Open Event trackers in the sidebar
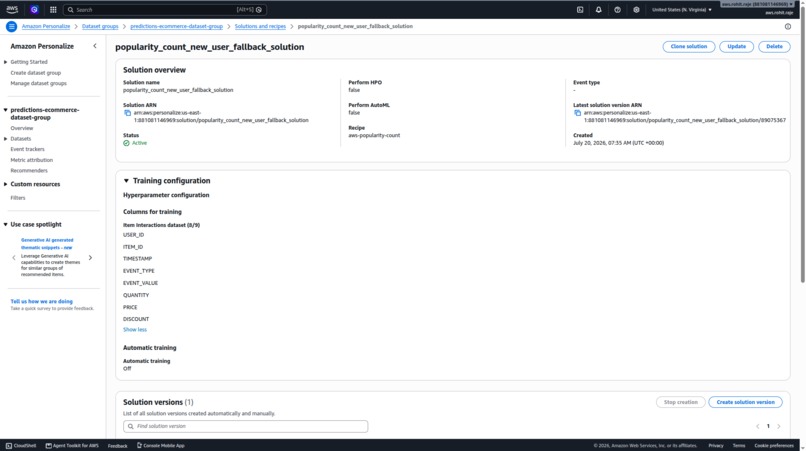The width and height of the screenshot is (806, 451). 27,149
